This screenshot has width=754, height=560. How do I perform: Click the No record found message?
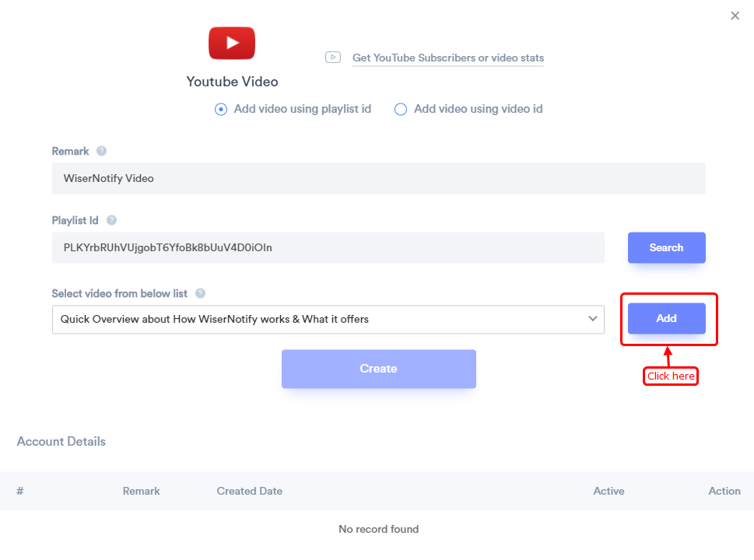[x=379, y=529]
